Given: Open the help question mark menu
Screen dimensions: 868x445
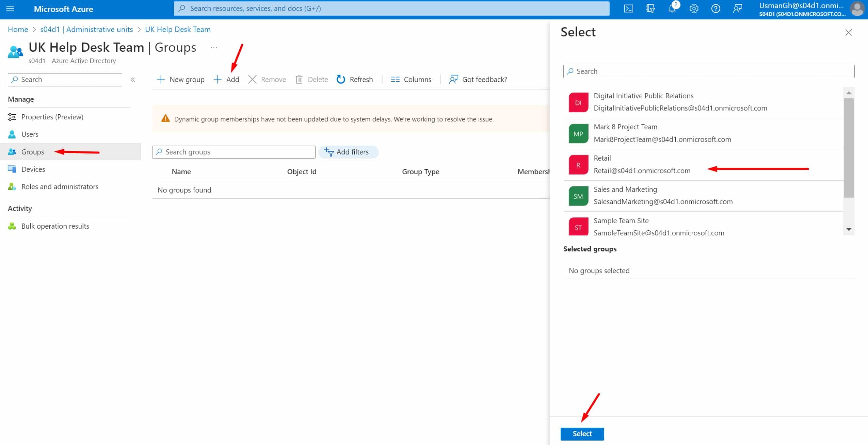Looking at the screenshot, I should tap(715, 9).
